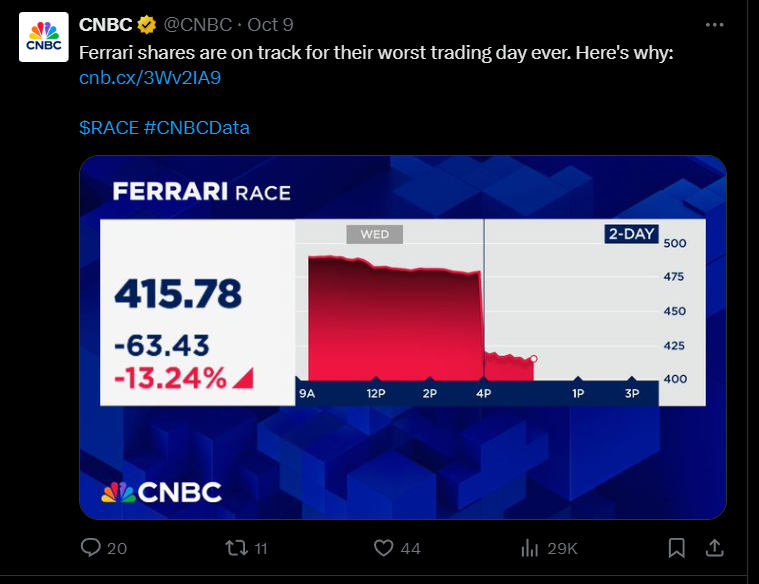The image size is (759, 584).
Task: View the tweet analytics bar-chart icon
Action: 530,547
